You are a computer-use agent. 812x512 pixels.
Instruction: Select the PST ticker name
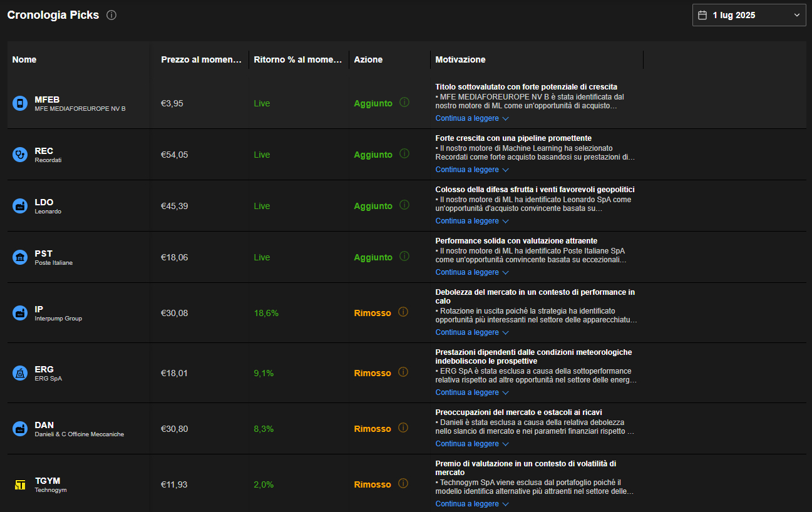44,253
